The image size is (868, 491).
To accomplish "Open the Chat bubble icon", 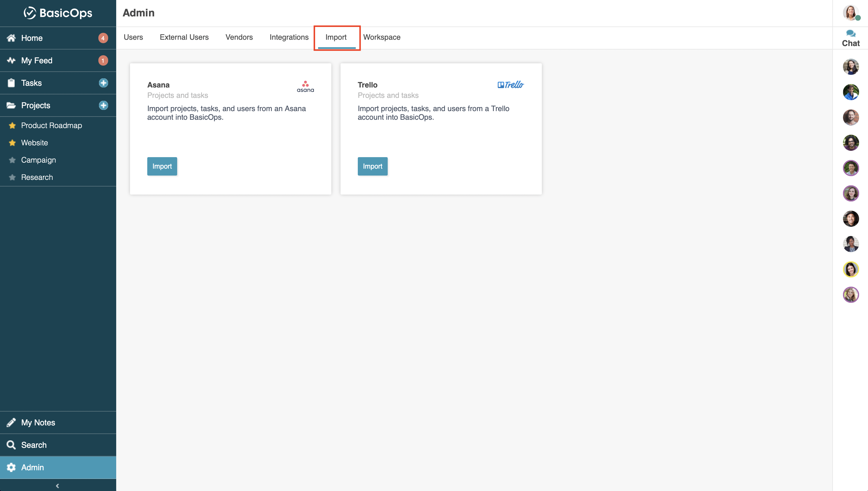I will tap(850, 33).
